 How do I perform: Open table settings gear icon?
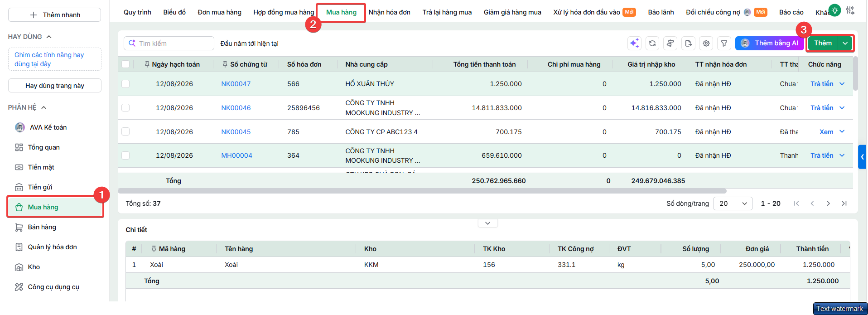(x=706, y=43)
